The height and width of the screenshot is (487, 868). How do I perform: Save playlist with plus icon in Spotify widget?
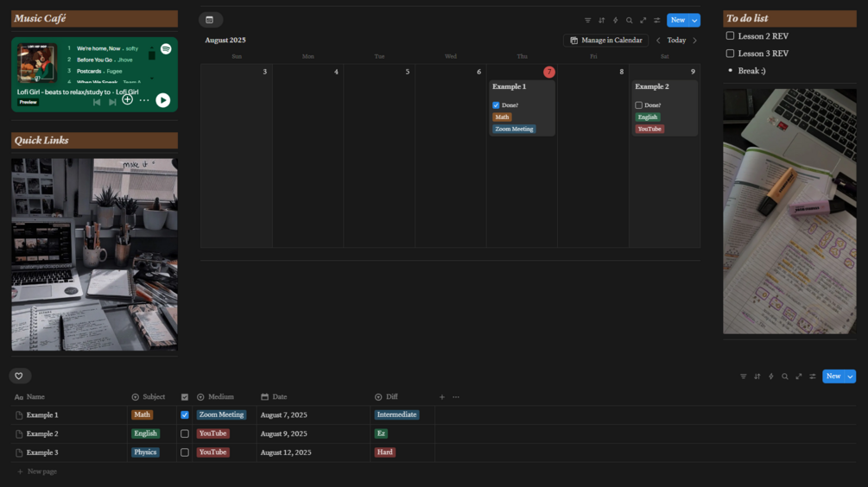click(127, 99)
